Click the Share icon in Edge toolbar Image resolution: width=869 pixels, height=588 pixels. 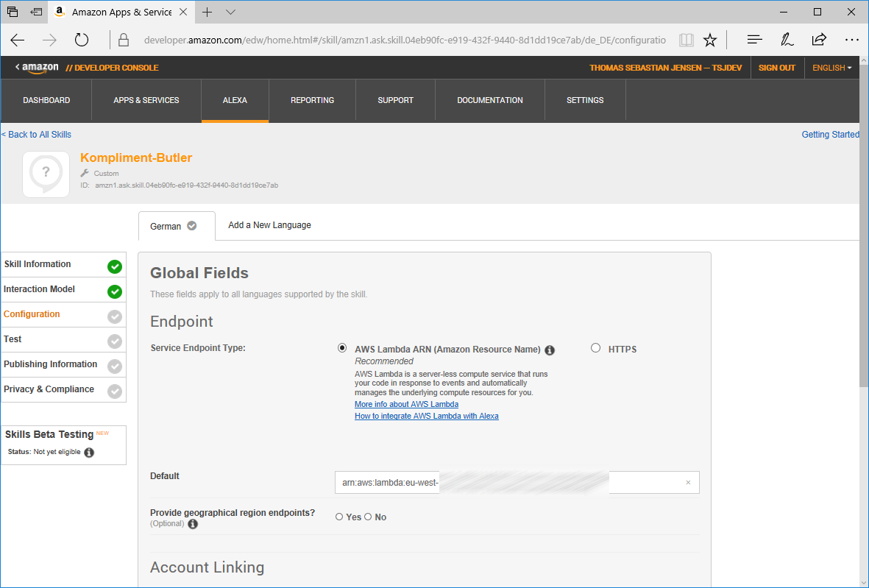pyautogui.click(x=819, y=40)
